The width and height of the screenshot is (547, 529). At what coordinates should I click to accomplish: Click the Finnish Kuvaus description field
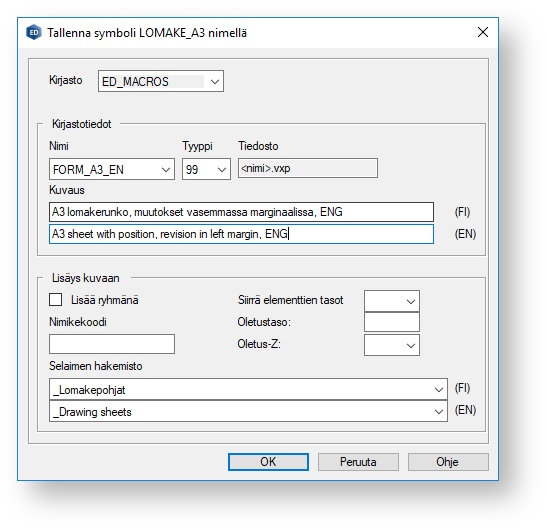(241, 212)
